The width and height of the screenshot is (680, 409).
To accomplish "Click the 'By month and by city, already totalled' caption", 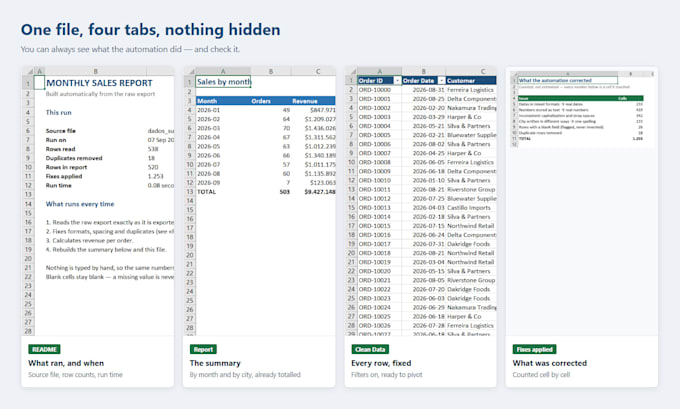I will [245, 375].
